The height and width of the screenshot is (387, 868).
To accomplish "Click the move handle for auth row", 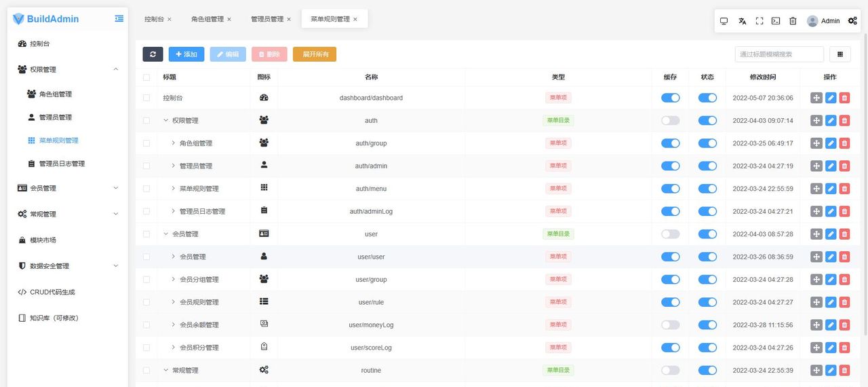I will pos(816,120).
